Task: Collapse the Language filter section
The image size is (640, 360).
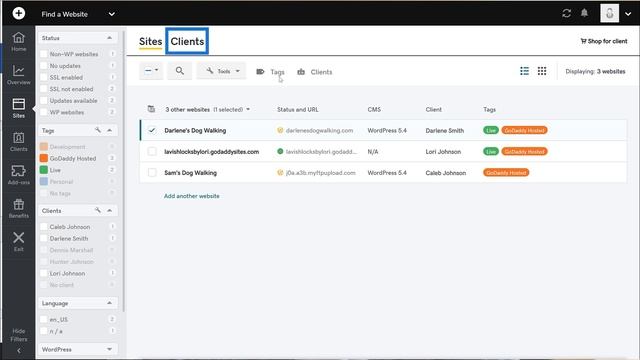Action: tap(109, 303)
